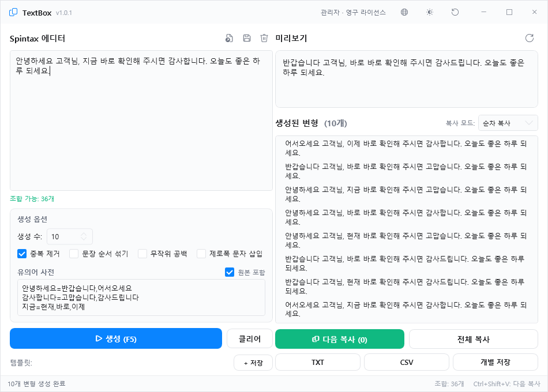
Task: Enable the 제로폭 문자 삽입 checkbox
Action: [x=201, y=254]
